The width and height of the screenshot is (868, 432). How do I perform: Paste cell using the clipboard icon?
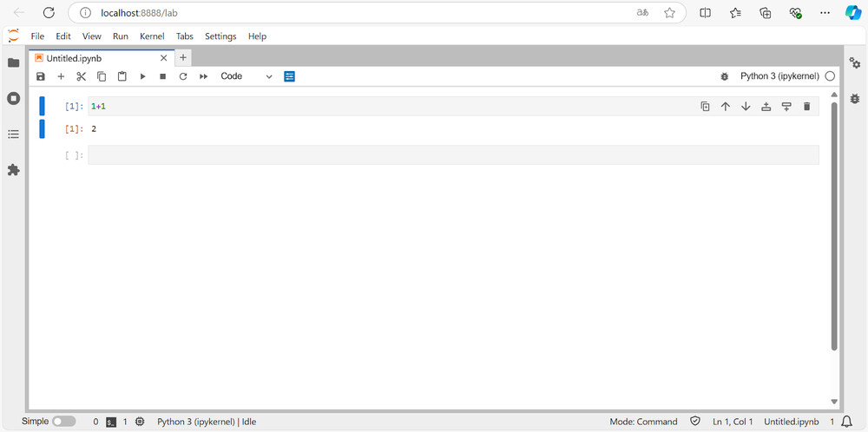(122, 77)
